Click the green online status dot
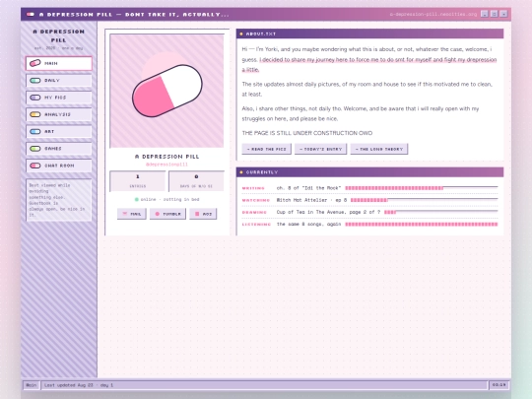Viewport: 532px width, 399px height. (x=137, y=199)
